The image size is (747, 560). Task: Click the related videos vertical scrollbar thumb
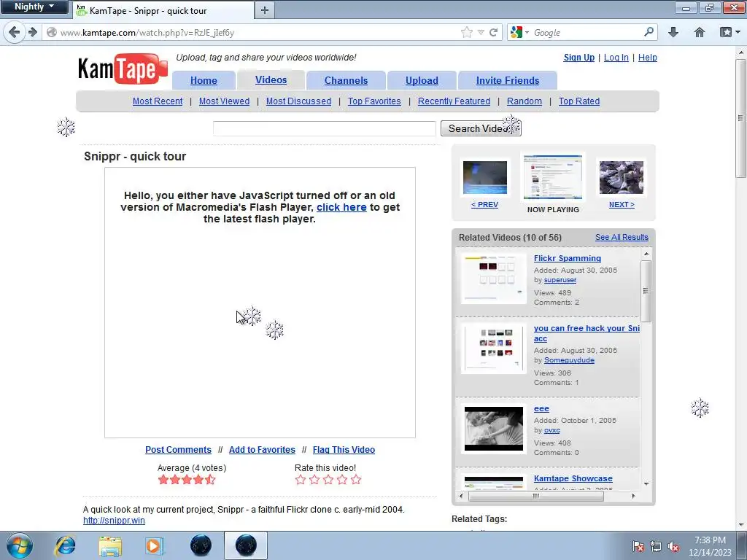pyautogui.click(x=646, y=291)
